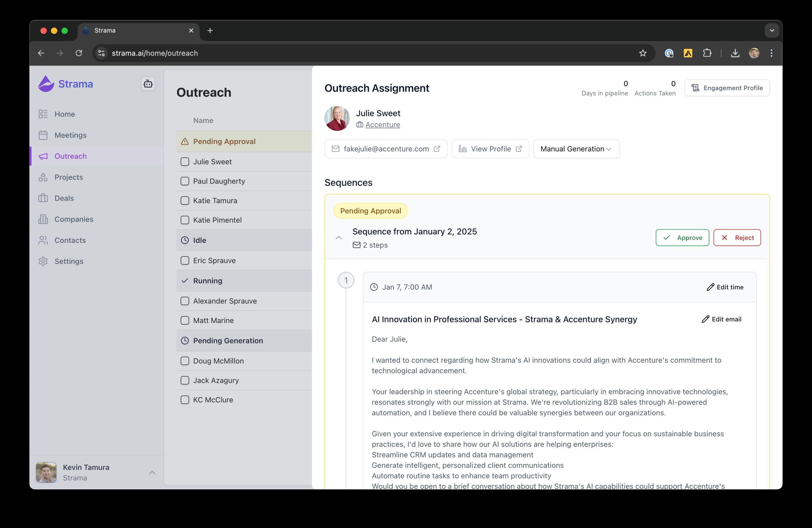This screenshot has height=528, width=812.
Task: Click the Actions Taken counter
Action: (655, 88)
